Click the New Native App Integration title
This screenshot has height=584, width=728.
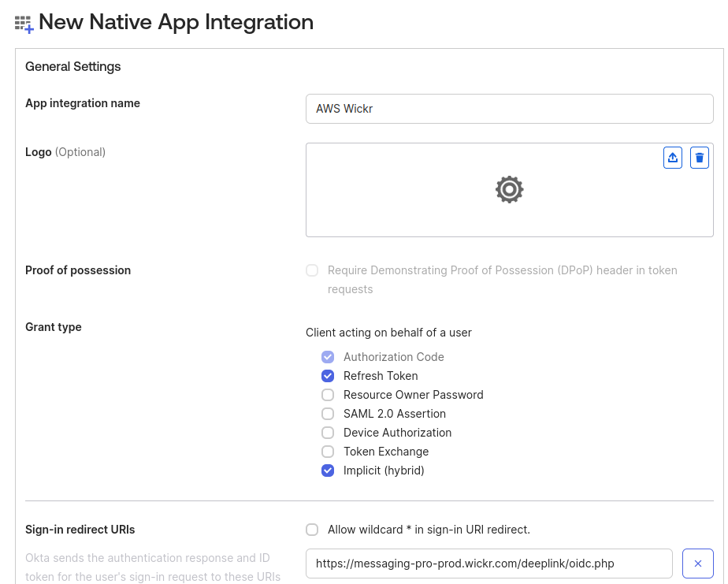(x=176, y=22)
